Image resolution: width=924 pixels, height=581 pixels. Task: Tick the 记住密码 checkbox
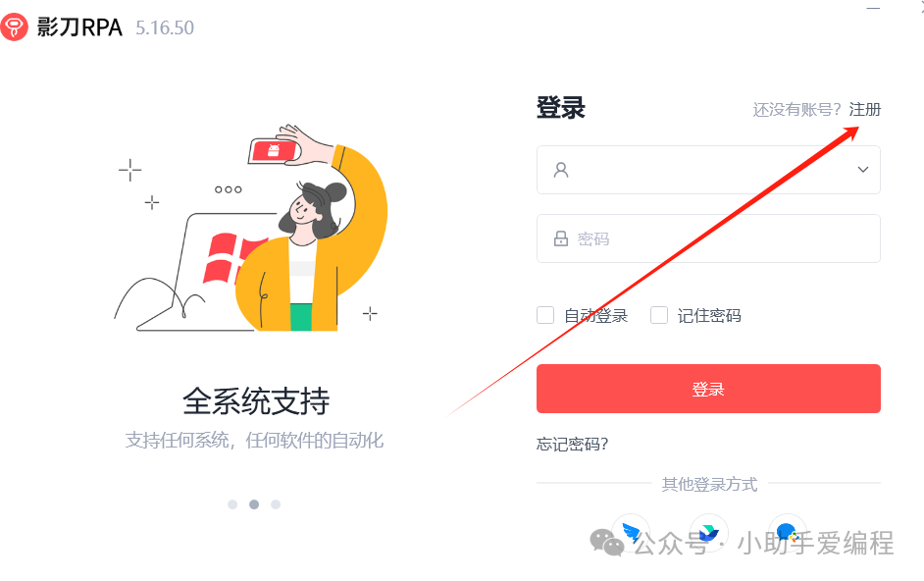[659, 315]
